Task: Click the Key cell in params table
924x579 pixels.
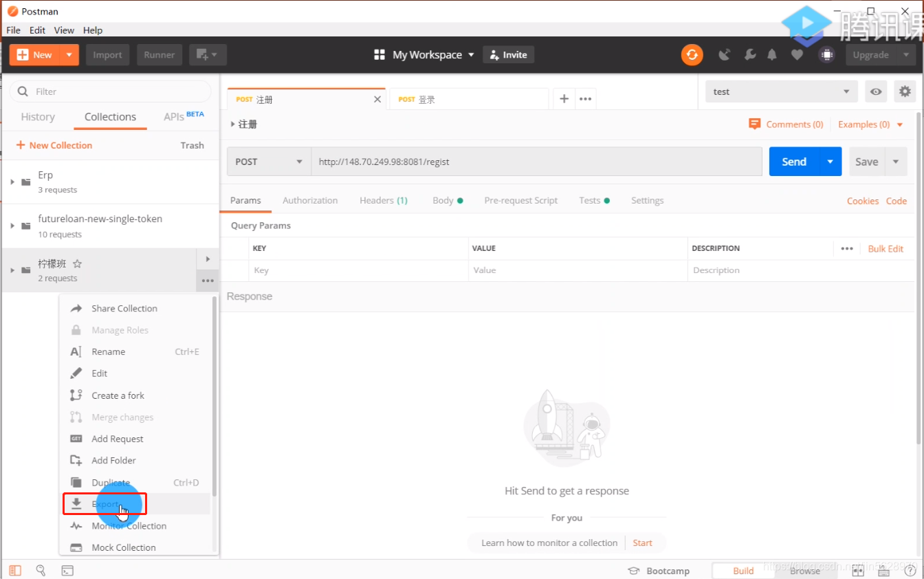Action: click(x=358, y=270)
